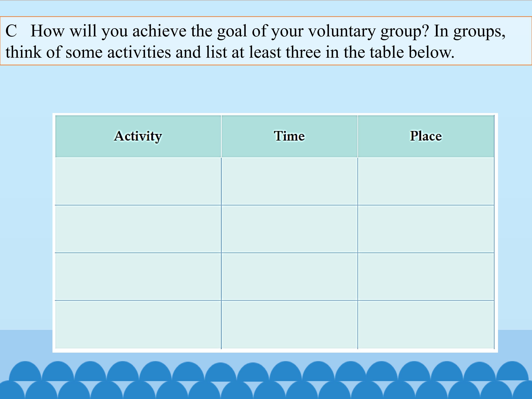Viewport: 532px width, 399px height.
Task: Click the second-row Time cell
Action: coord(289,229)
